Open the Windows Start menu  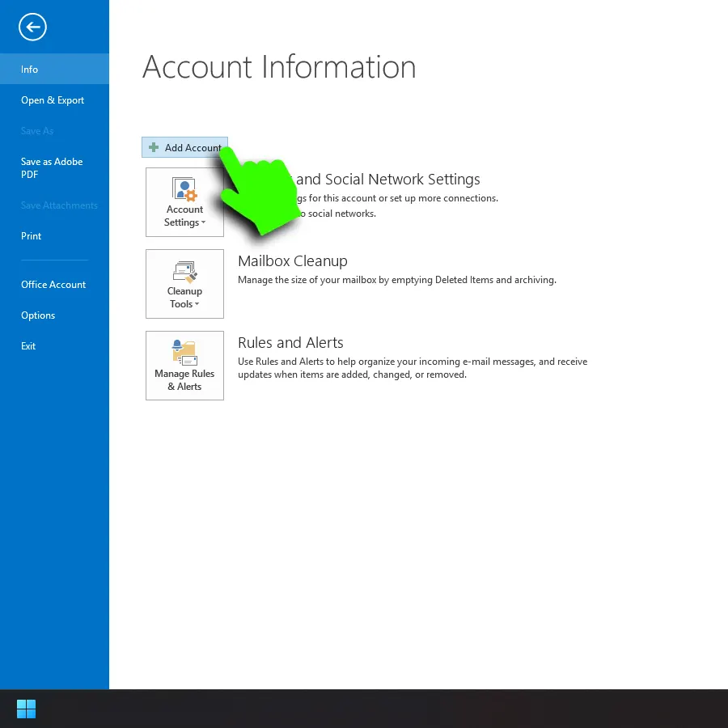[x=27, y=709]
